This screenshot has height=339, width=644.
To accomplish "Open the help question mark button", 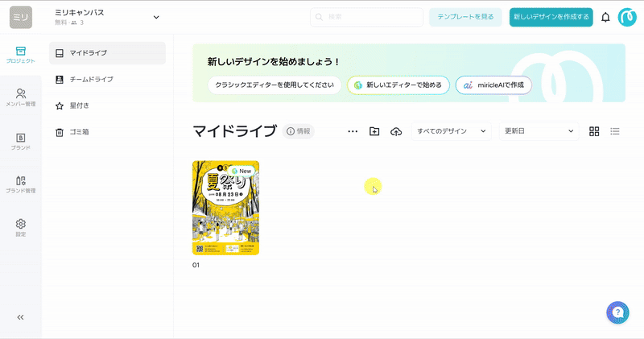I will (617, 312).
